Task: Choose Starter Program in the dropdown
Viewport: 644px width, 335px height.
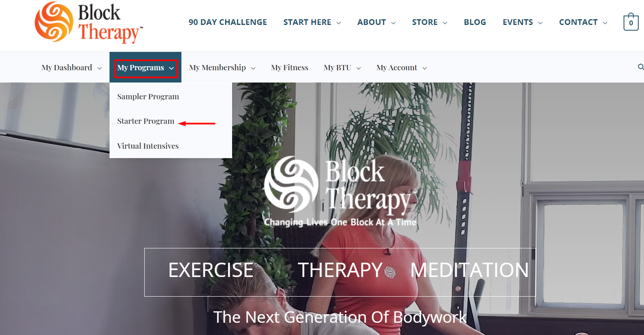Action: (145, 121)
